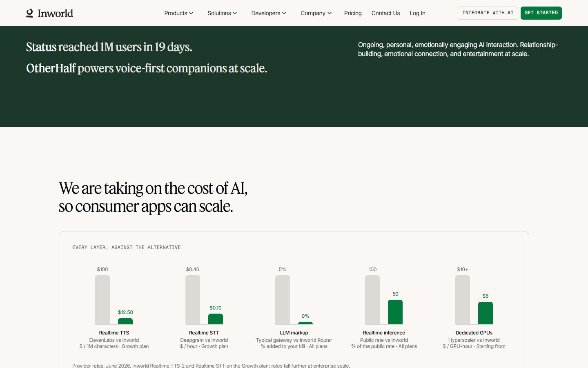Click the green 50 Realtime inference bar

point(395,312)
